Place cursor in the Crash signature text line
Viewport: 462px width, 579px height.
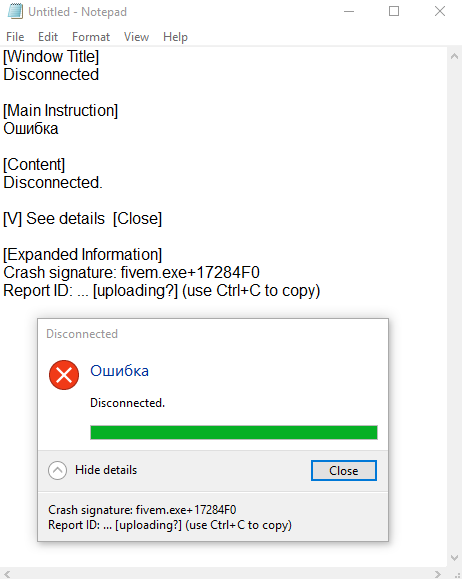pyautogui.click(x=131, y=273)
